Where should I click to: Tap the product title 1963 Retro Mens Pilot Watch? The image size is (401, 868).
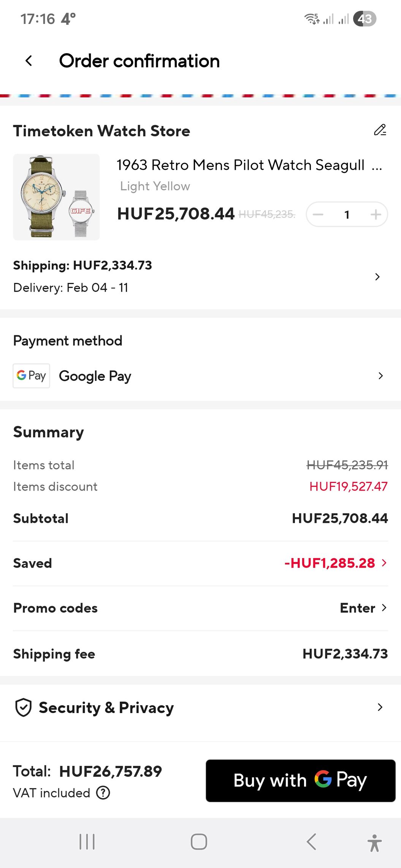click(240, 165)
